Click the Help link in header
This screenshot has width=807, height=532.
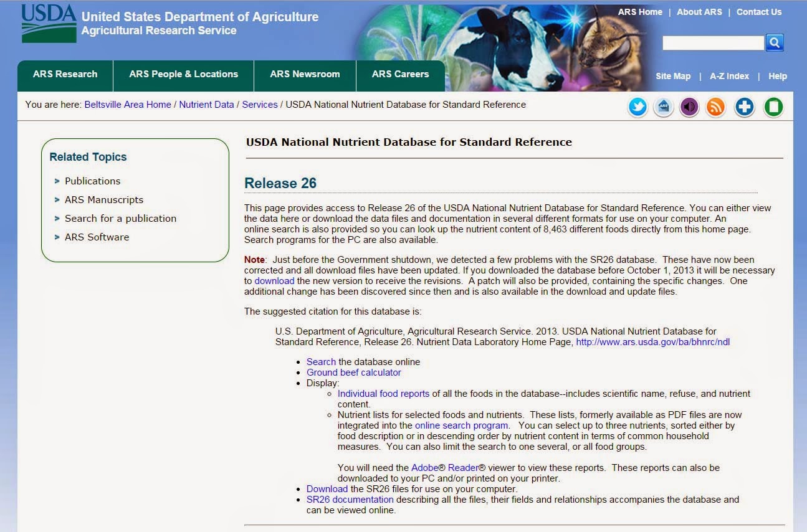pyautogui.click(x=778, y=76)
